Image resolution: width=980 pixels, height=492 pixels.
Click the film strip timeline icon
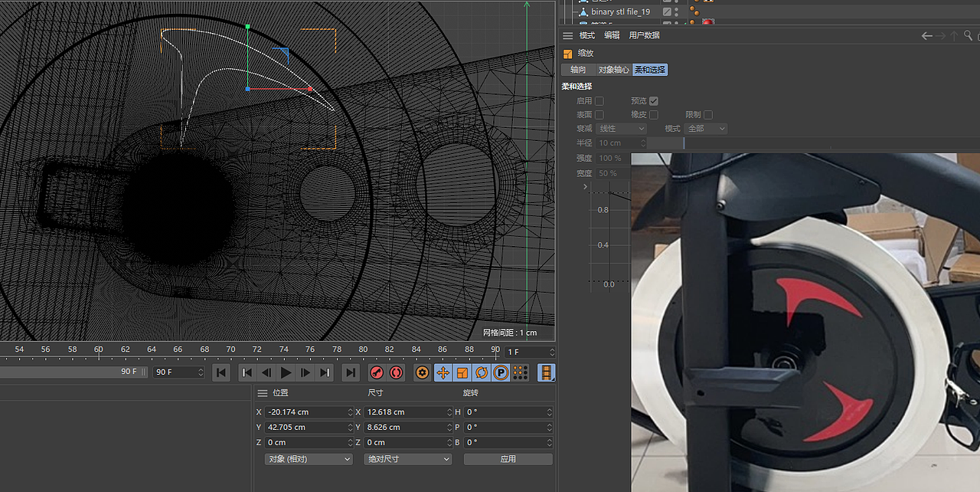pos(546,372)
